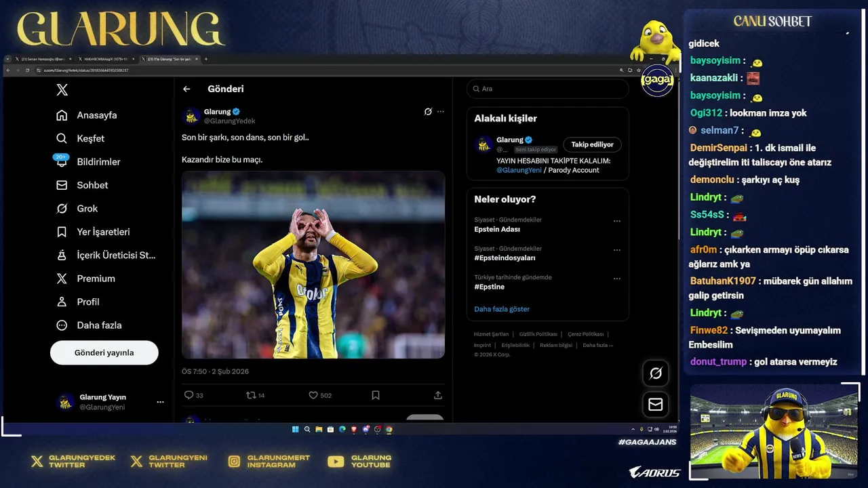Like the post with 502 likes

click(313, 395)
